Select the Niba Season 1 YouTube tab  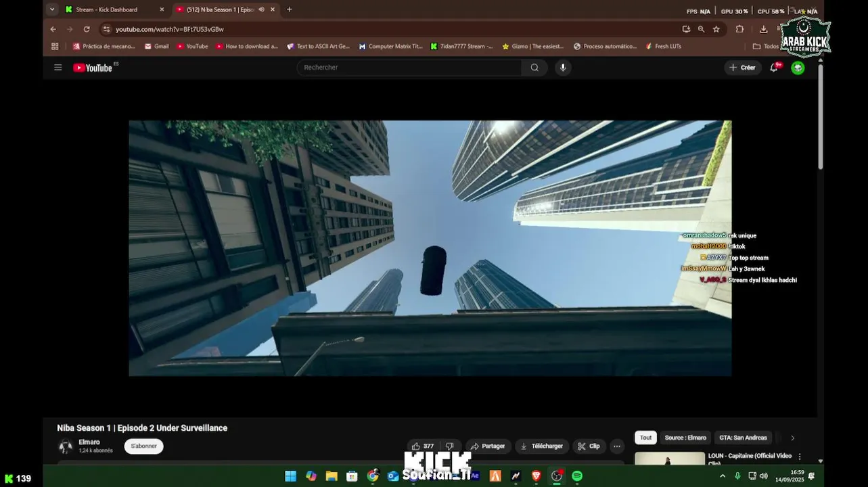coord(220,9)
